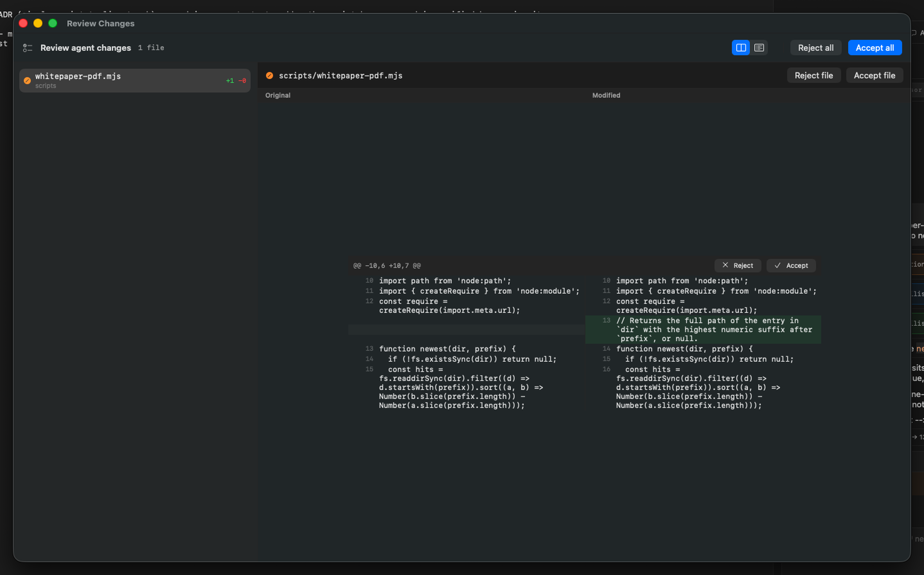Minimize the Review Changes window
924x575 pixels.
click(38, 23)
